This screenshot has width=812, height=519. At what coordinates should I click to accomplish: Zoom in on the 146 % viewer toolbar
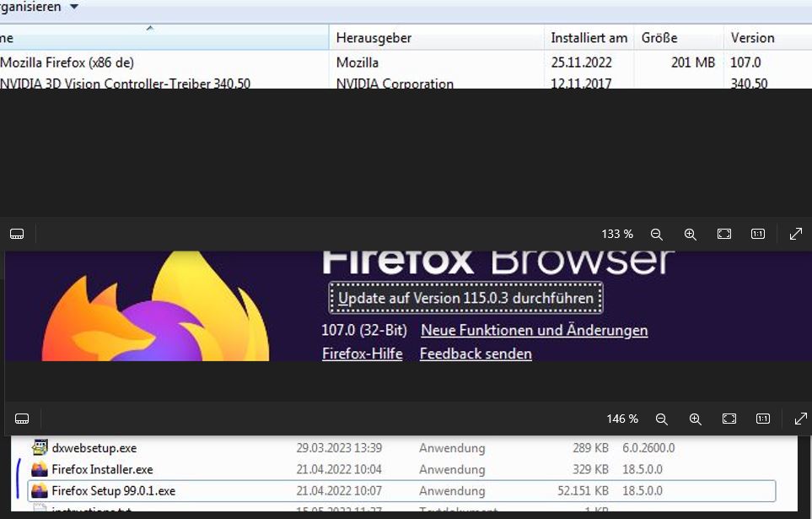click(695, 419)
